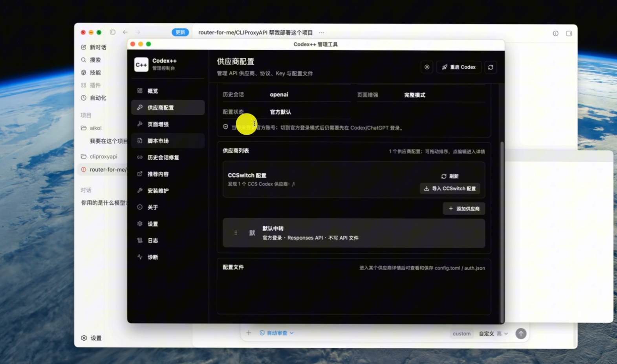Open the 你用的是什么模型 conversation
This screenshot has height=364, width=617.
[x=104, y=203]
